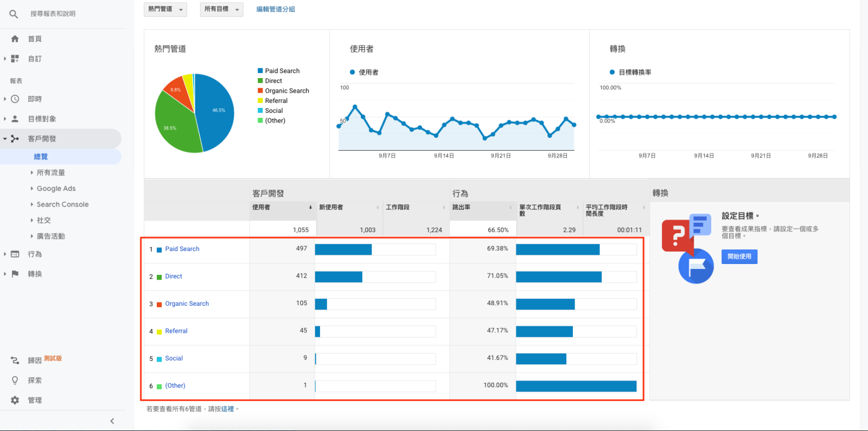Click the 編輯管道分組 link
868x431 pixels.
[276, 9]
